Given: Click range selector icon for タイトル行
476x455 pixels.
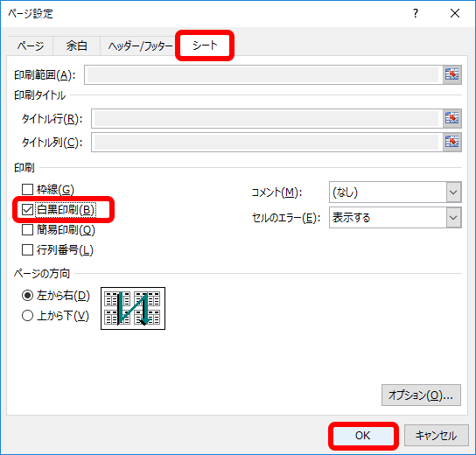Looking at the screenshot, I should (x=451, y=118).
